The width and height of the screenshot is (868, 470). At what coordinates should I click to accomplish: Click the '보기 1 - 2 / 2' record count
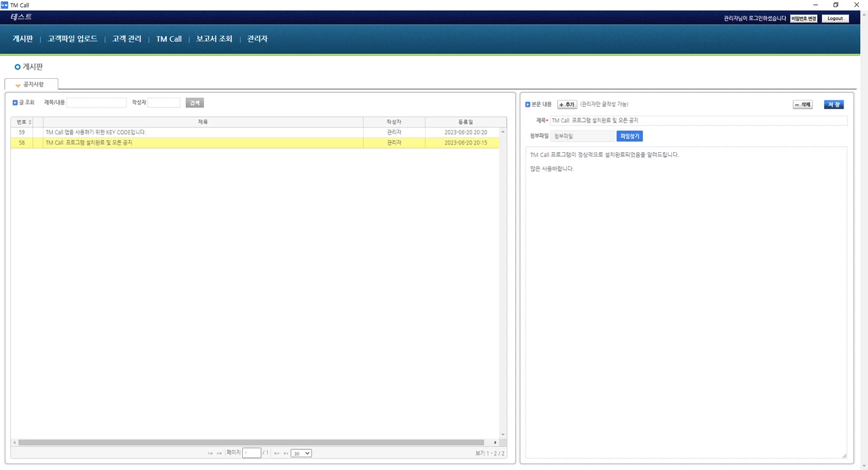(x=490, y=454)
